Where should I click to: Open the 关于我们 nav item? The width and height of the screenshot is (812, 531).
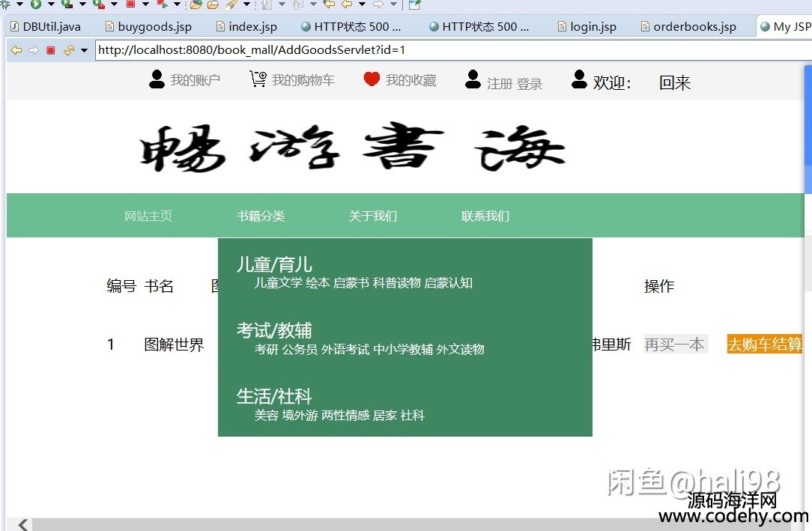(373, 216)
